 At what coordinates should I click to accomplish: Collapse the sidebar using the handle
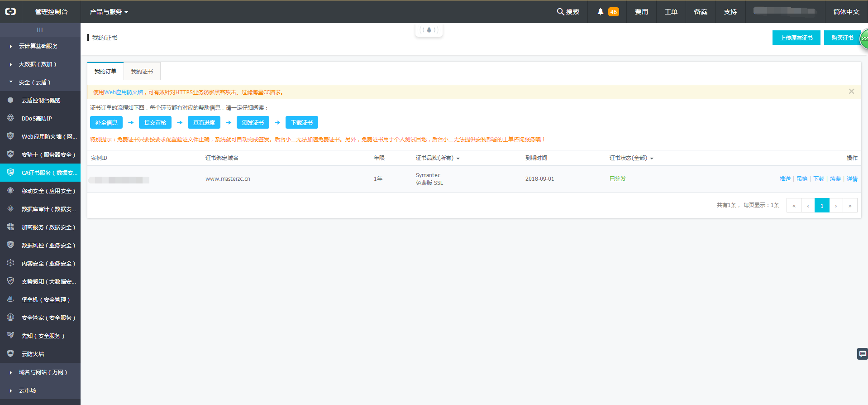[x=40, y=30]
